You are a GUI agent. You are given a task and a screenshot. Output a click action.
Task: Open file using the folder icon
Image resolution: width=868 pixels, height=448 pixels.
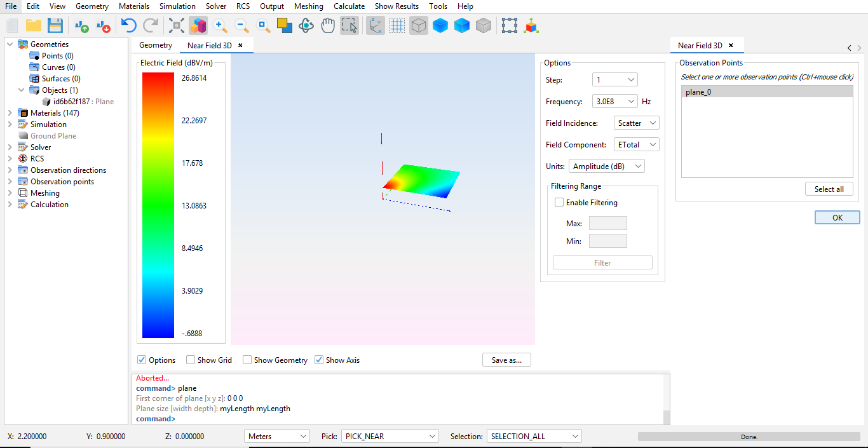pyautogui.click(x=34, y=25)
